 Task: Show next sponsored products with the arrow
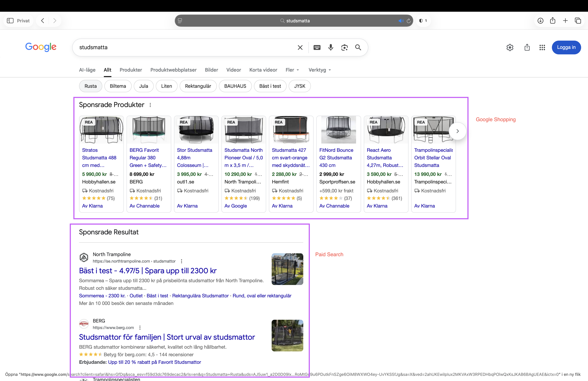457,131
